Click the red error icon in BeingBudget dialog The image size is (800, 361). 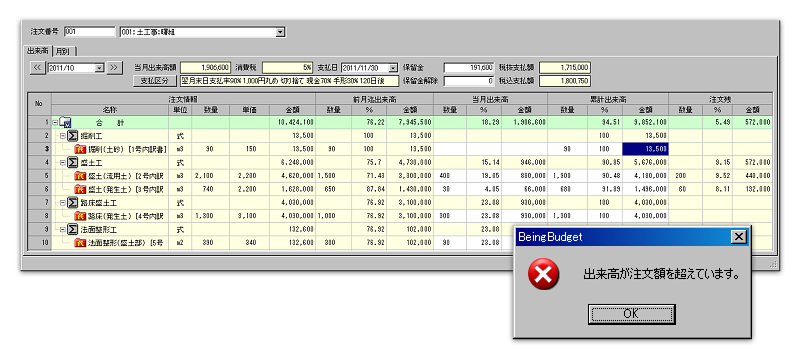[x=543, y=274]
